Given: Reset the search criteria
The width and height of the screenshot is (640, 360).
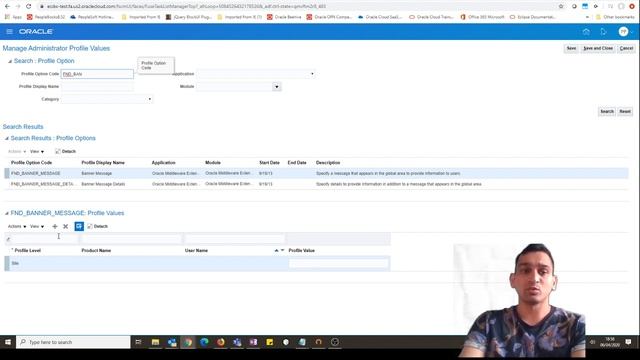Looking at the screenshot, I should point(625,111).
